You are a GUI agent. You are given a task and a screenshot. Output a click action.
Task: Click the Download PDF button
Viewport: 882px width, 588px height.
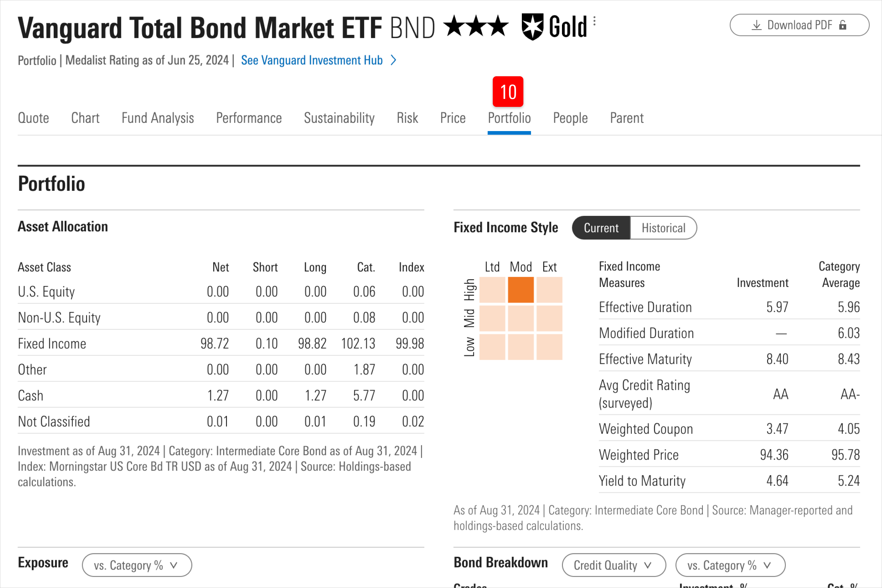click(799, 25)
